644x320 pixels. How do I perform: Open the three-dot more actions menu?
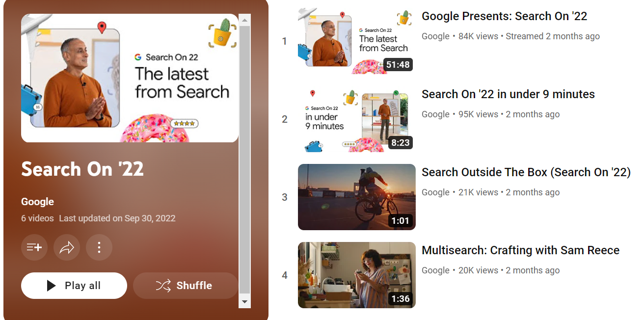tap(99, 247)
